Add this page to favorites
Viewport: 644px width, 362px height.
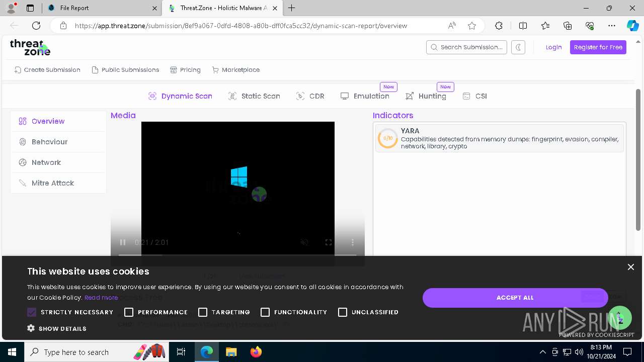[472, 26]
